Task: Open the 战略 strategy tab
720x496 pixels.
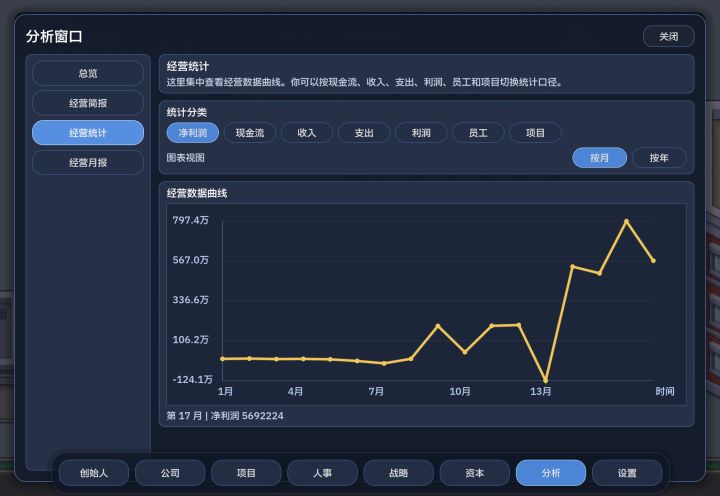Action: click(x=399, y=473)
